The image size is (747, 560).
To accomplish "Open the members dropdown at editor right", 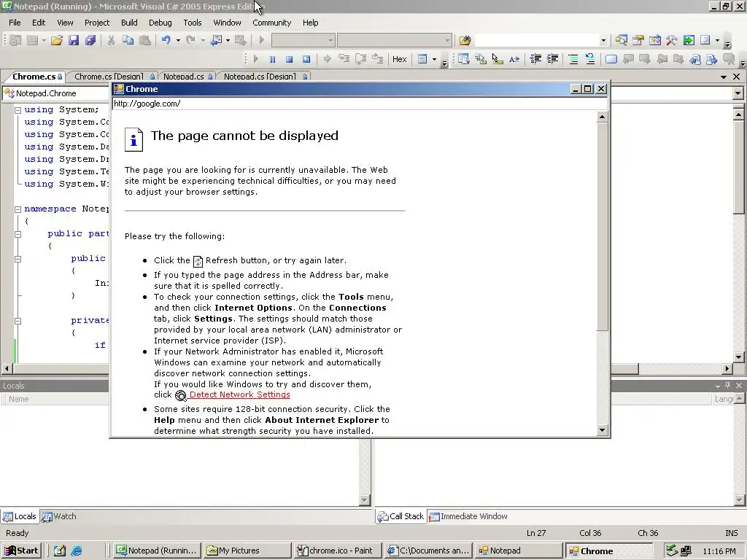I will click(x=738, y=93).
